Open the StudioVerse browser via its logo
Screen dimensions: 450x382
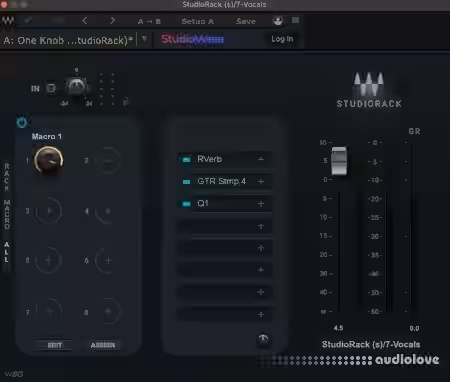coord(193,39)
